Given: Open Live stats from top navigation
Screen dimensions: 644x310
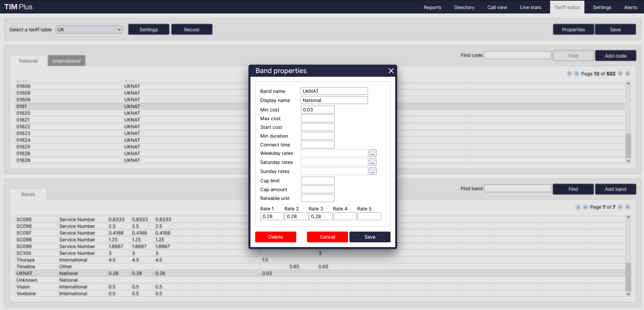Looking at the screenshot, I should [531, 7].
